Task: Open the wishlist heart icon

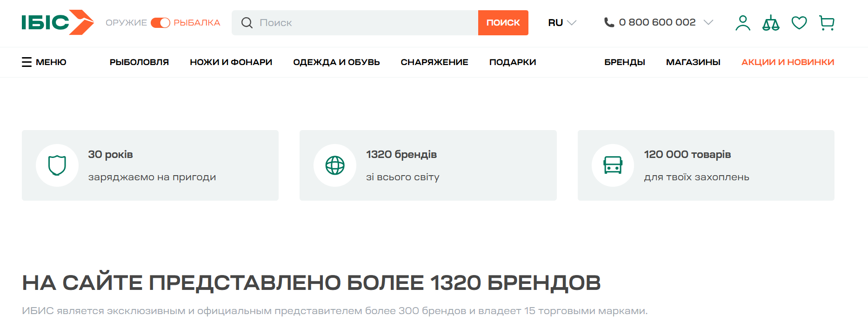Action: coord(799,23)
